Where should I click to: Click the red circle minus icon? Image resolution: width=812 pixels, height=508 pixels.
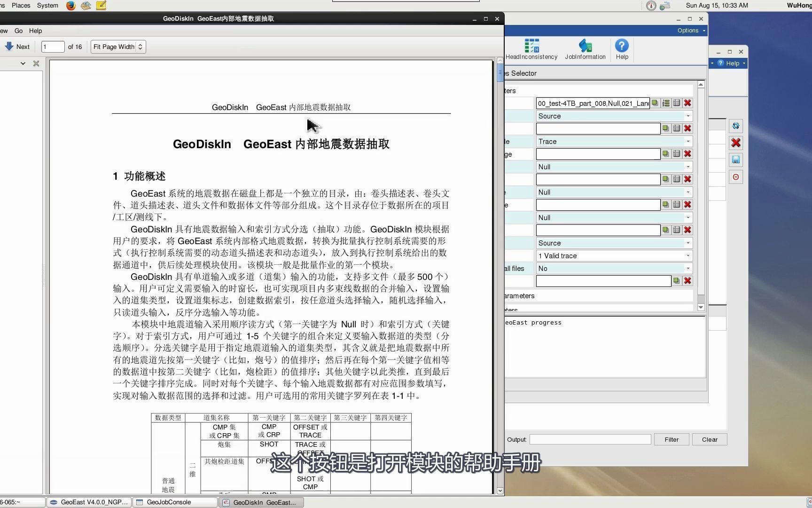[736, 177]
